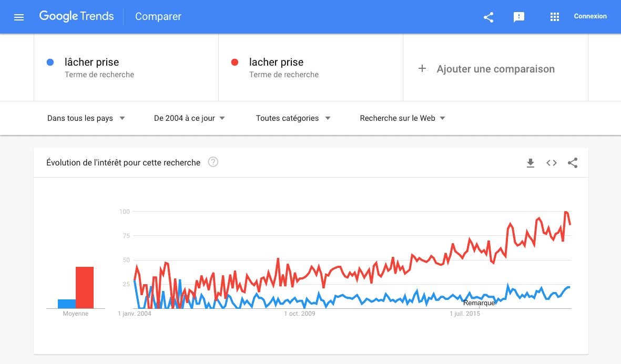Share the evolution chart
This screenshot has height=364, width=621.
pyautogui.click(x=572, y=163)
